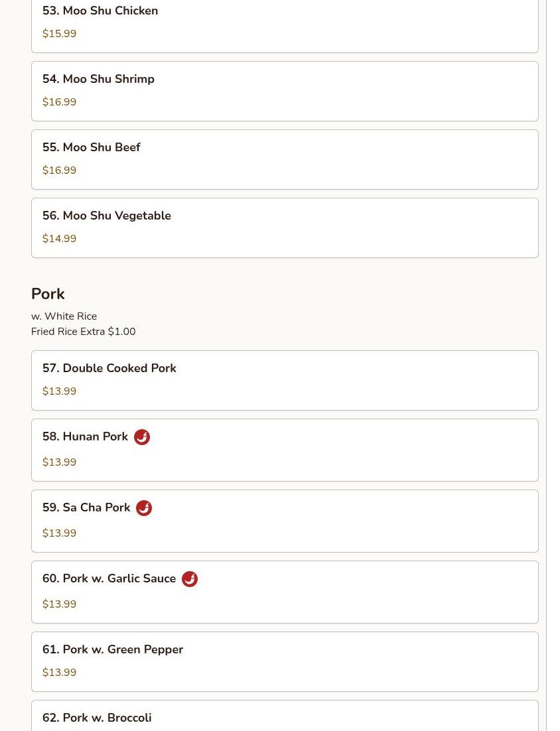Open 56. Moo Shu Vegetable item
This screenshot has width=560, height=731.
click(x=285, y=228)
